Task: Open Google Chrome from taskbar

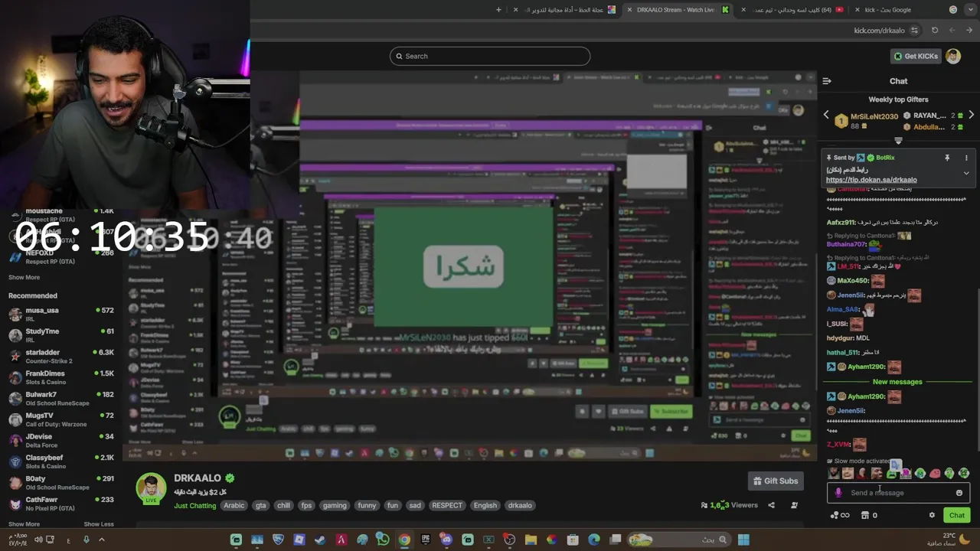Action: click(404, 540)
